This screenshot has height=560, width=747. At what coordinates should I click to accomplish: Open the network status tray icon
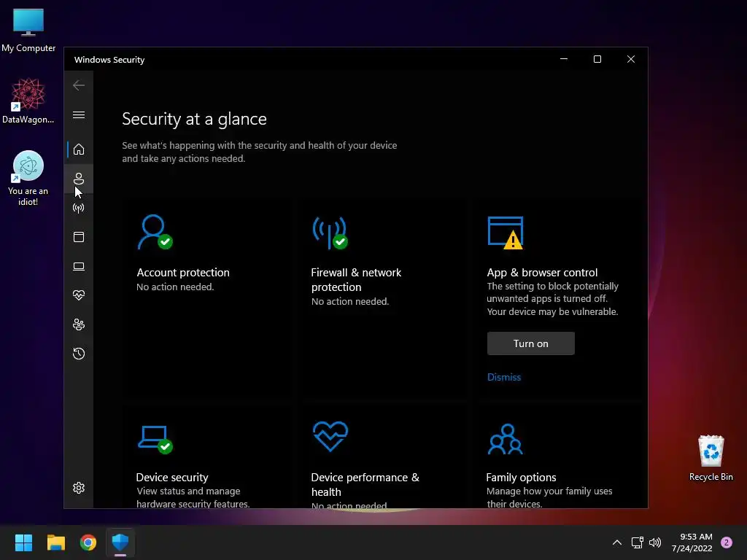(637, 542)
